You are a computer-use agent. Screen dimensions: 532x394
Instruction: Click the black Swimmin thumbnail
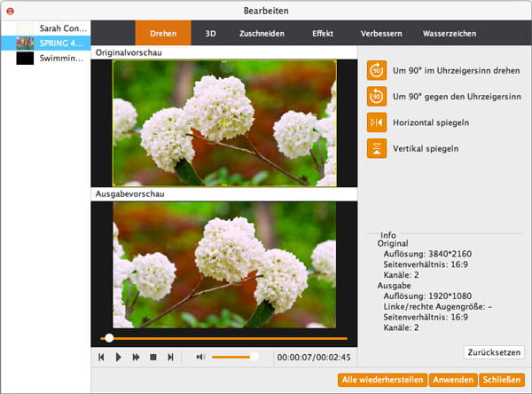pos(25,58)
